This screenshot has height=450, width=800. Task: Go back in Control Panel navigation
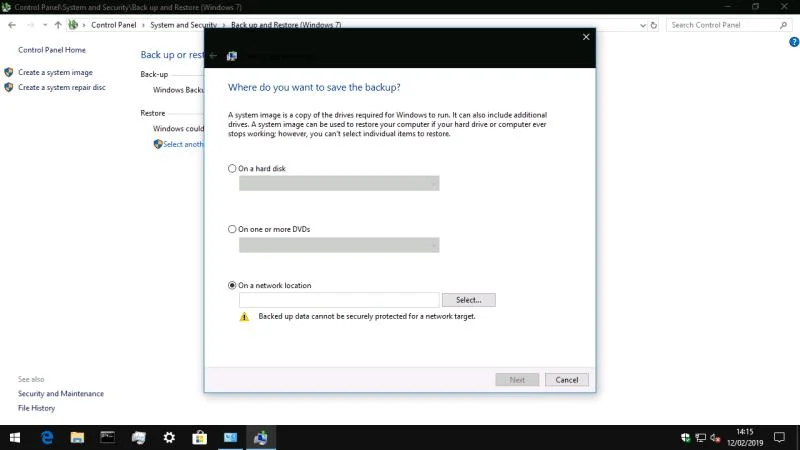pos(12,24)
